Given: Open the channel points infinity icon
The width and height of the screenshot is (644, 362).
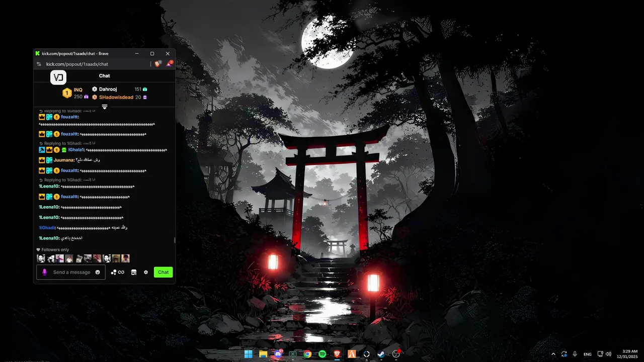Looking at the screenshot, I should coord(118,272).
